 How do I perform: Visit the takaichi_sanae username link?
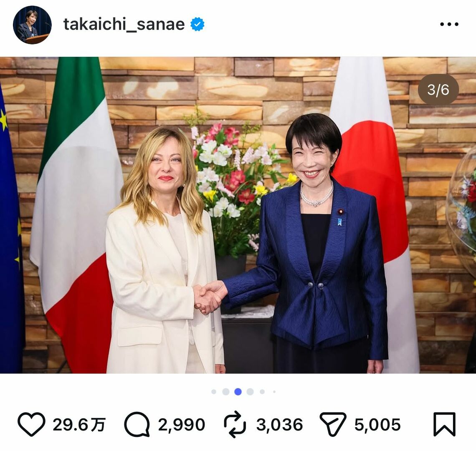(x=124, y=24)
